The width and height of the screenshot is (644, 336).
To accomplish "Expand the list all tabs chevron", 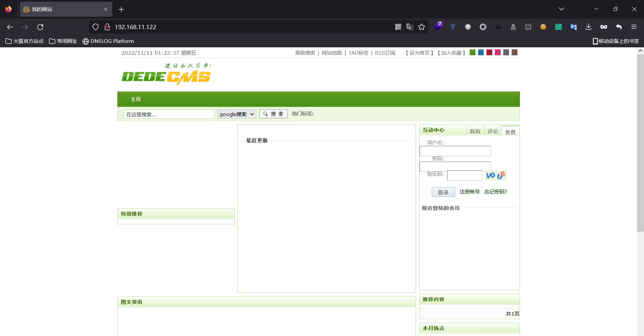I will click(x=561, y=9).
